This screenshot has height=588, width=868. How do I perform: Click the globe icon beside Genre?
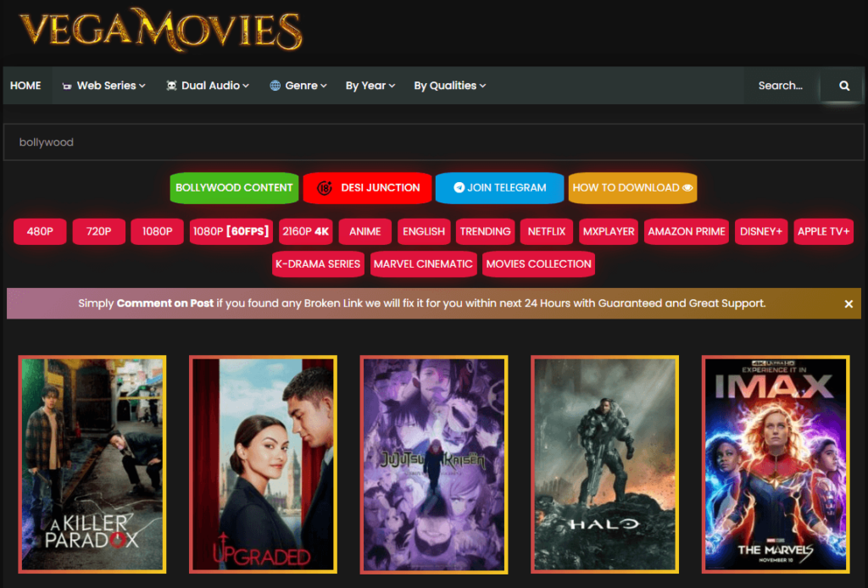[275, 86]
